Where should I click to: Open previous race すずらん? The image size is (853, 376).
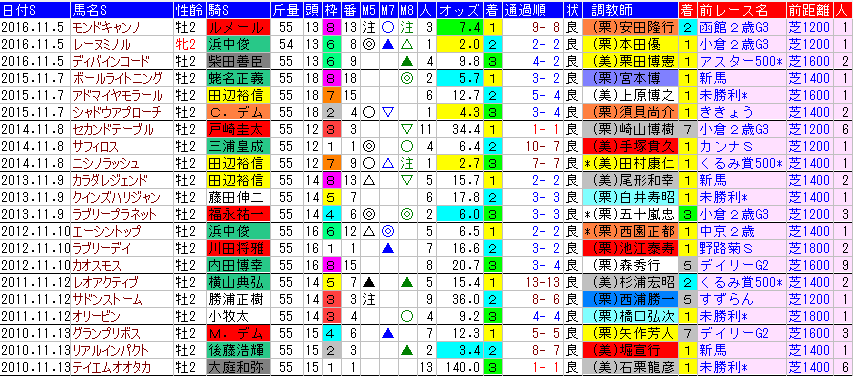726,300
